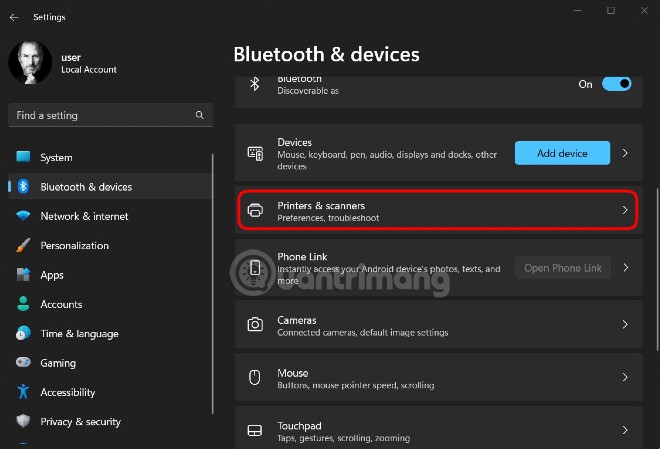This screenshot has height=449, width=660.
Task: Click the back arrow in Settings
Action: (14, 17)
